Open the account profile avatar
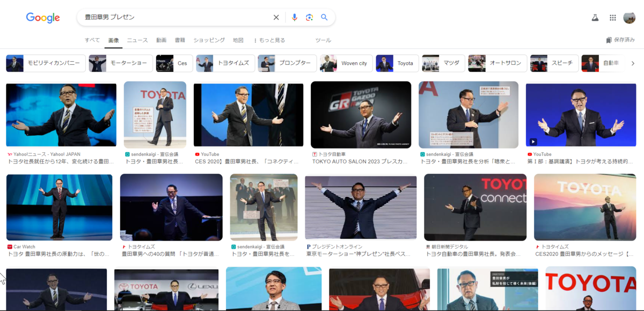This screenshot has width=644, height=311. pyautogui.click(x=630, y=18)
